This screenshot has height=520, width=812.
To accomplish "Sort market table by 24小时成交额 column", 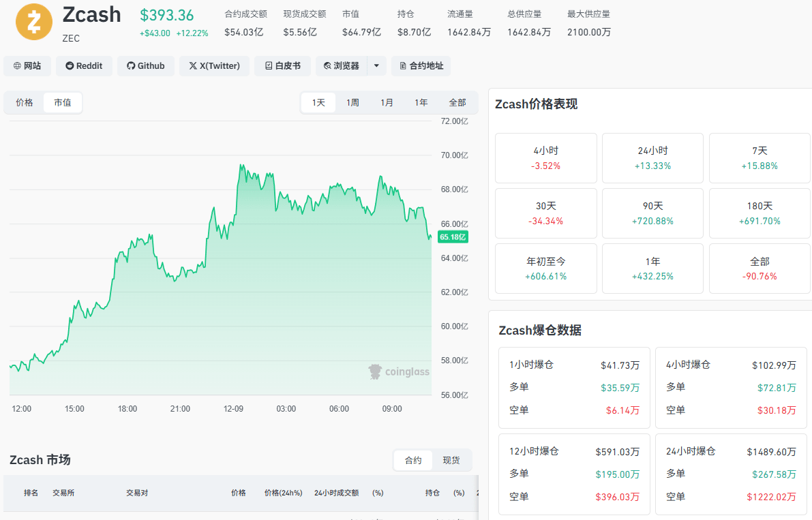I will tap(337, 493).
